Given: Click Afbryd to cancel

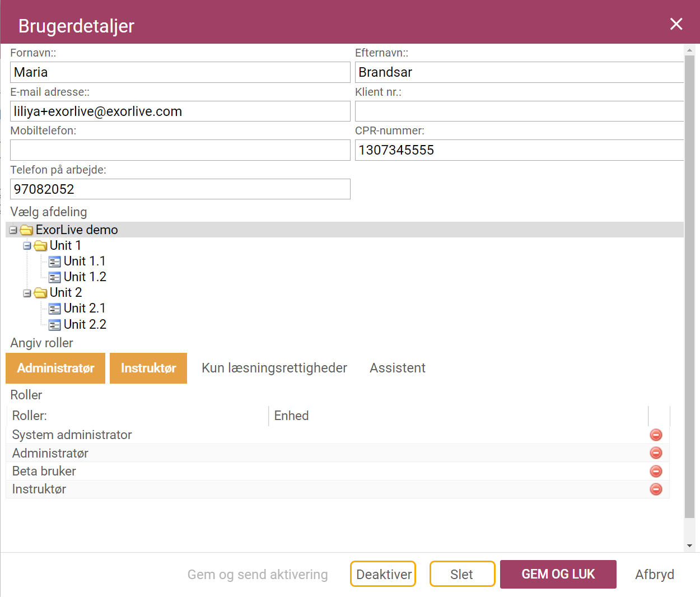Looking at the screenshot, I should (655, 575).
